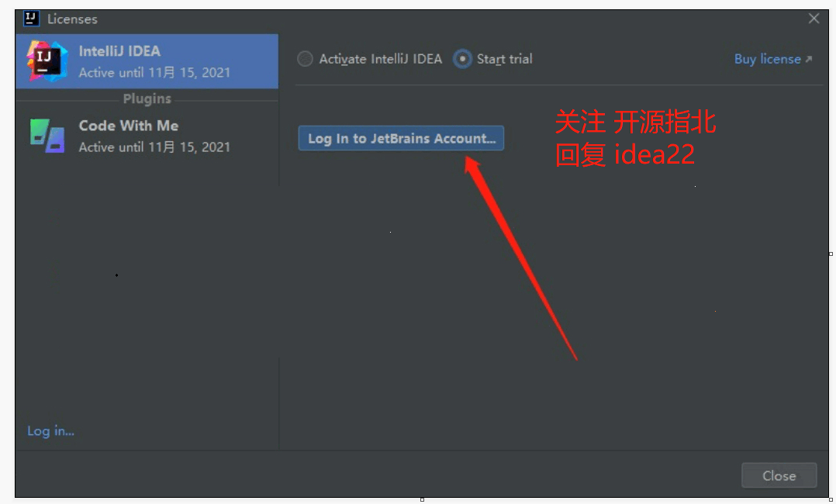This screenshot has width=836, height=504.
Task: Click Log In to JetBrains Account button
Action: pyautogui.click(x=401, y=138)
